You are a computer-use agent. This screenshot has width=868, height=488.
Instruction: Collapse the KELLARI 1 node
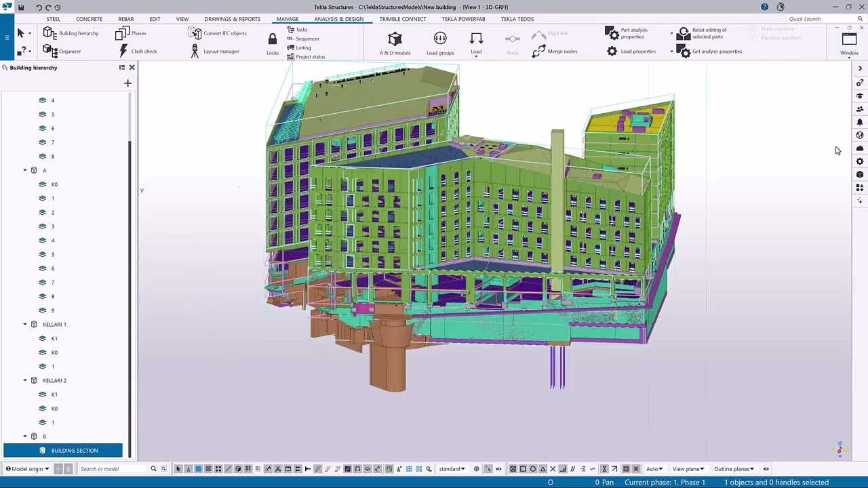(25, 324)
